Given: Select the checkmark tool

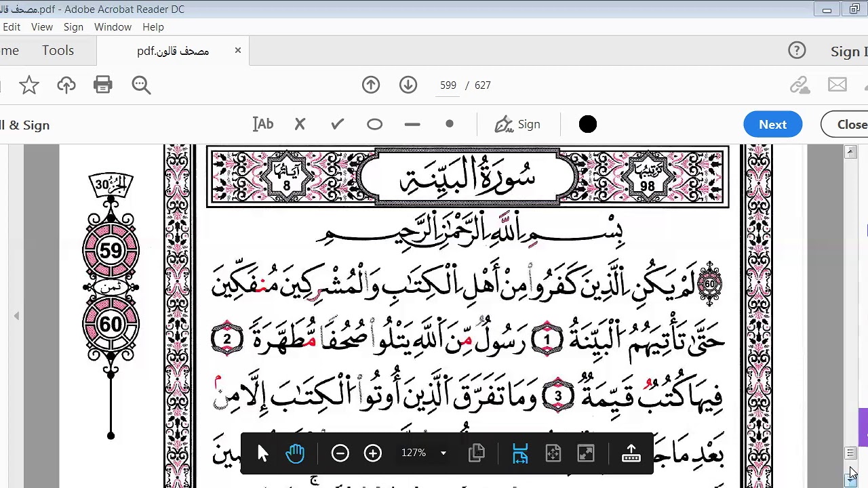Looking at the screenshot, I should 337,124.
